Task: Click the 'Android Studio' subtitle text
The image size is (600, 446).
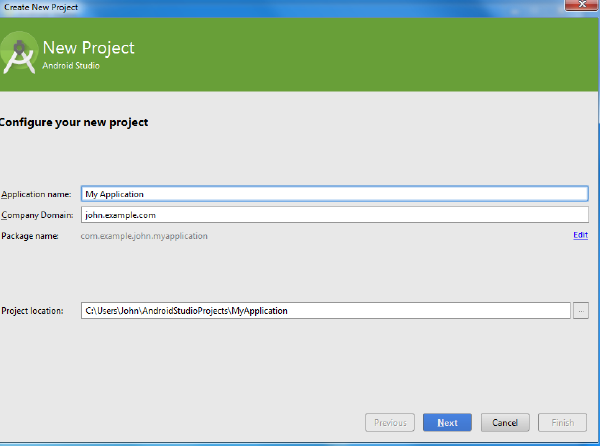Action: (x=71, y=65)
